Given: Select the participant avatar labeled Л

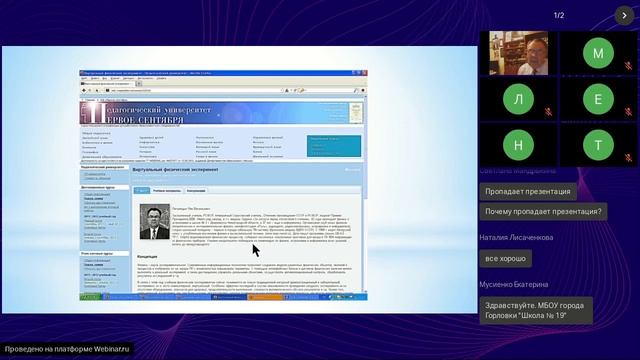Looking at the screenshot, I should pyautogui.click(x=518, y=99).
